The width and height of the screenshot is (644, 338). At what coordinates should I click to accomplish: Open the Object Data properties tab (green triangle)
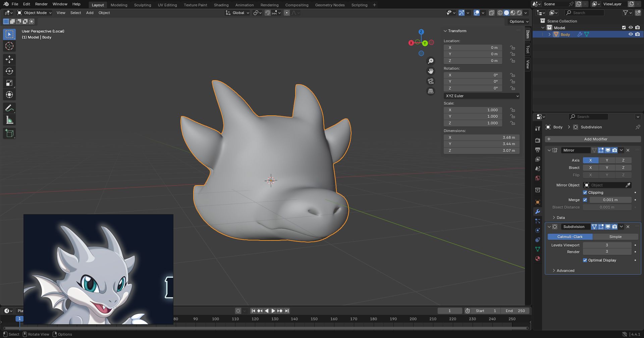tap(538, 249)
